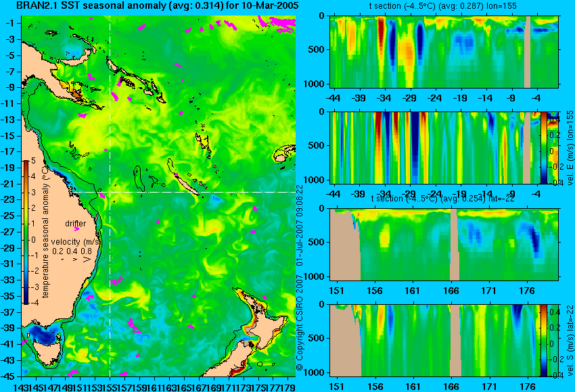Click the white dashed lon=155 section line
The height and width of the screenshot is (392, 575).
(110, 196)
